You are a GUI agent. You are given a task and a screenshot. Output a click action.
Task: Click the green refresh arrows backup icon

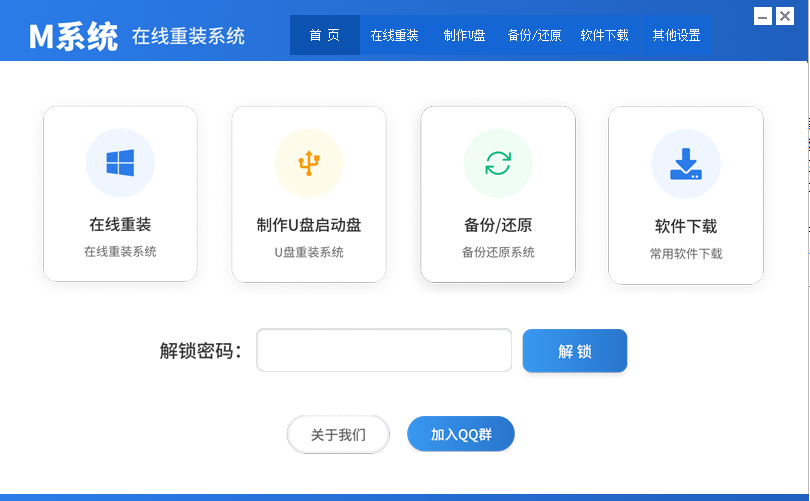pyautogui.click(x=498, y=163)
